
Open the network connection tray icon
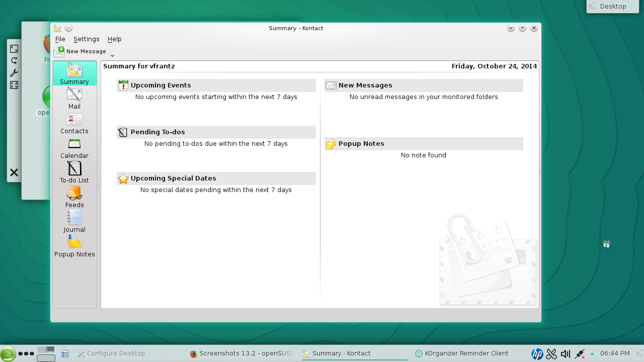click(580, 354)
